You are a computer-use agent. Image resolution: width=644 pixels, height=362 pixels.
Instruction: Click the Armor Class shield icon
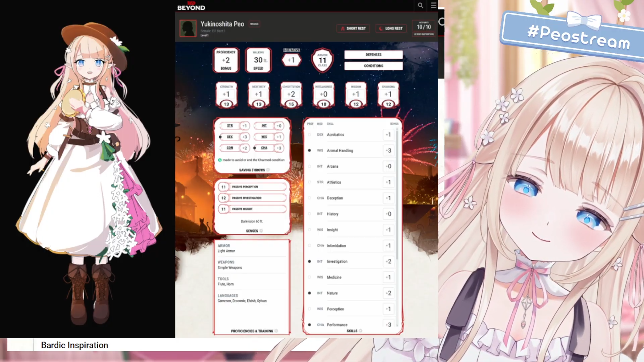pos(322,60)
